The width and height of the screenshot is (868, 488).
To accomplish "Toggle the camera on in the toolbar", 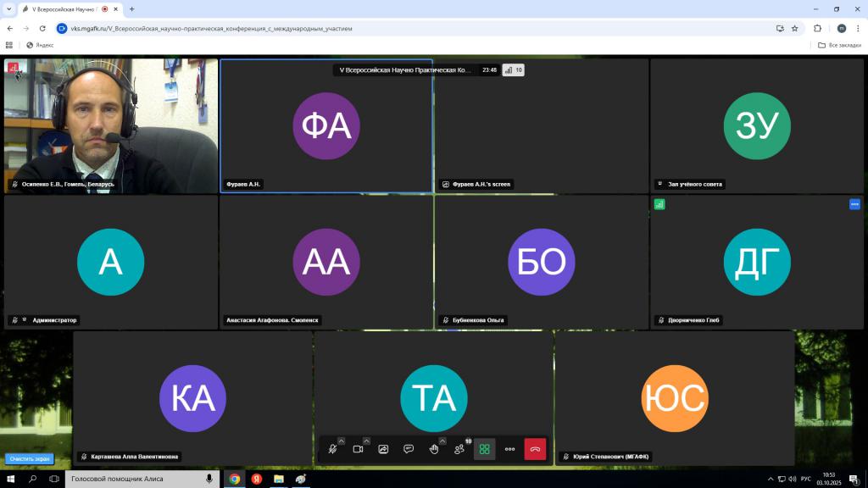I will pos(358,449).
